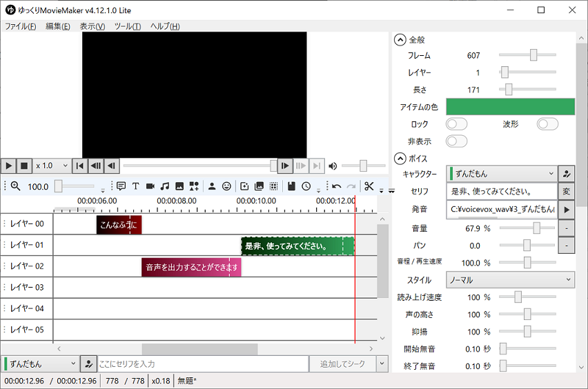Open the ファイル menu

point(20,26)
